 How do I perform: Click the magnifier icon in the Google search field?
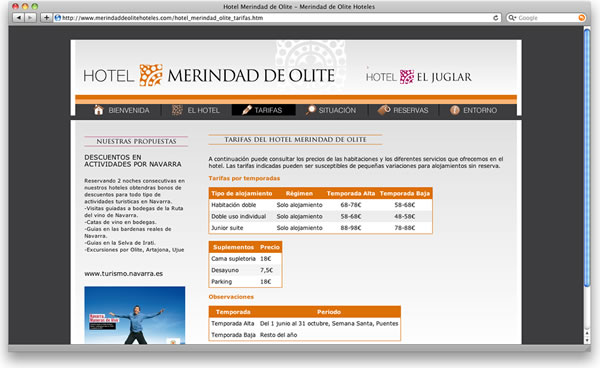pyautogui.click(x=512, y=18)
